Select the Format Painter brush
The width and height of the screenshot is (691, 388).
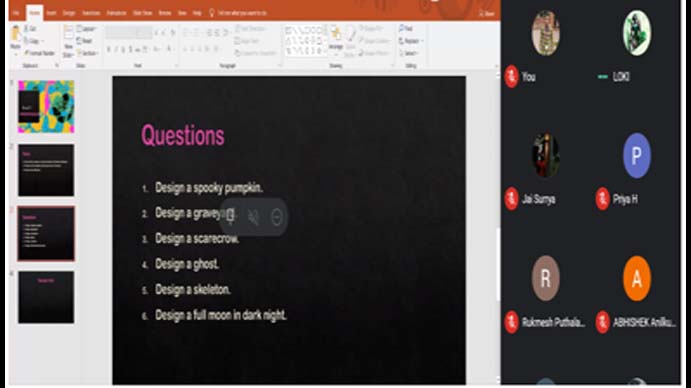[26, 53]
